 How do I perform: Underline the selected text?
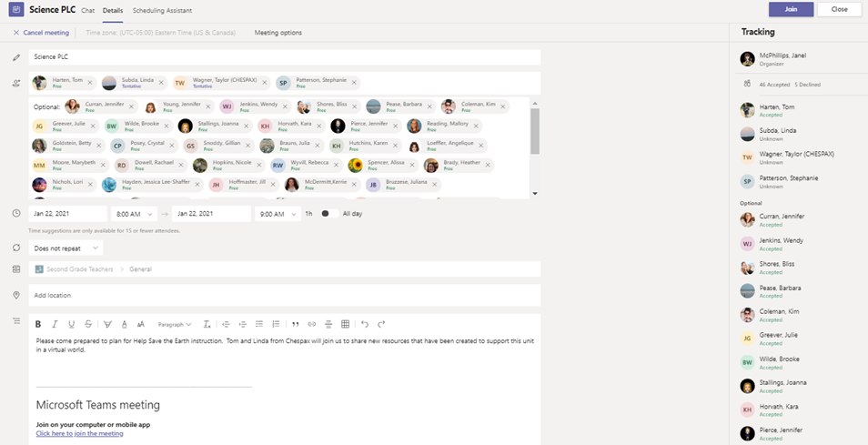[71, 324]
